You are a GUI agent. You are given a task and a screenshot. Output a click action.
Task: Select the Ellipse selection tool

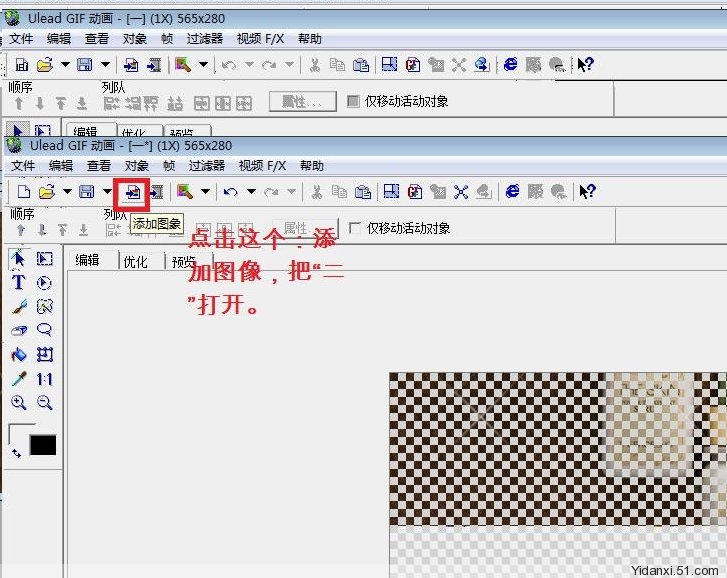44,282
